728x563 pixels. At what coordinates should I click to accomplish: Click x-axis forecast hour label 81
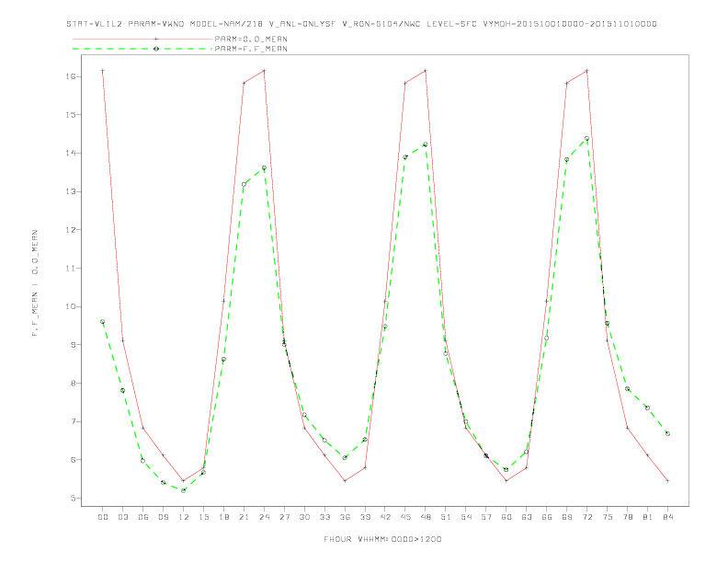(x=648, y=517)
